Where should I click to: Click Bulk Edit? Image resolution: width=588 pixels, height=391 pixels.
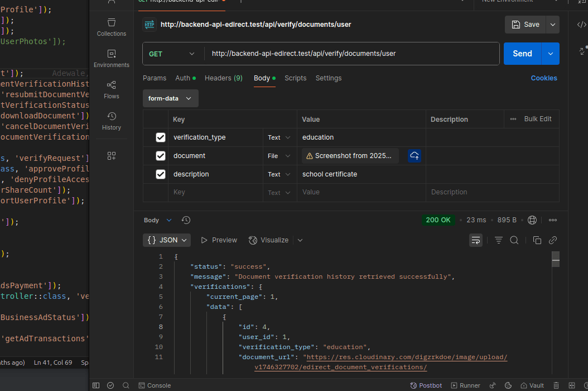tap(538, 119)
